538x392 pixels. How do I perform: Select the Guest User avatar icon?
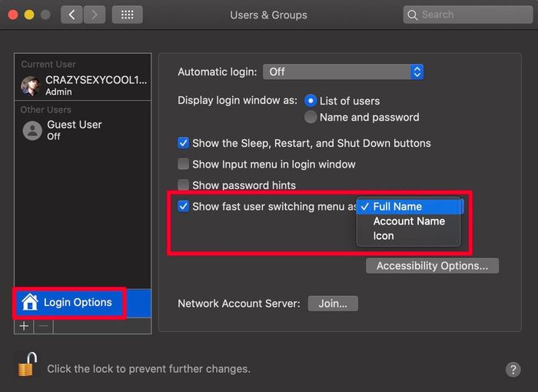(x=32, y=131)
